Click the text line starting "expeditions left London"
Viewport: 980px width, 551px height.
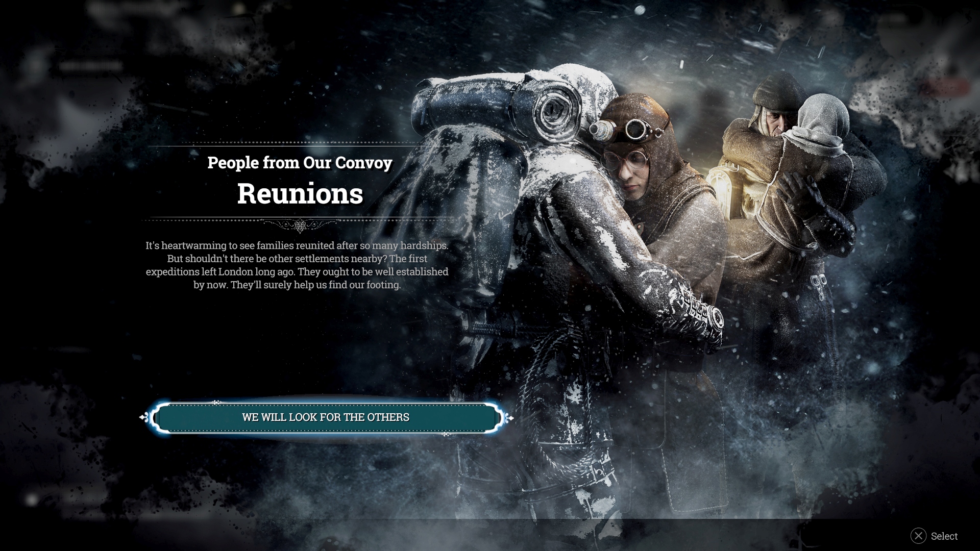297,272
